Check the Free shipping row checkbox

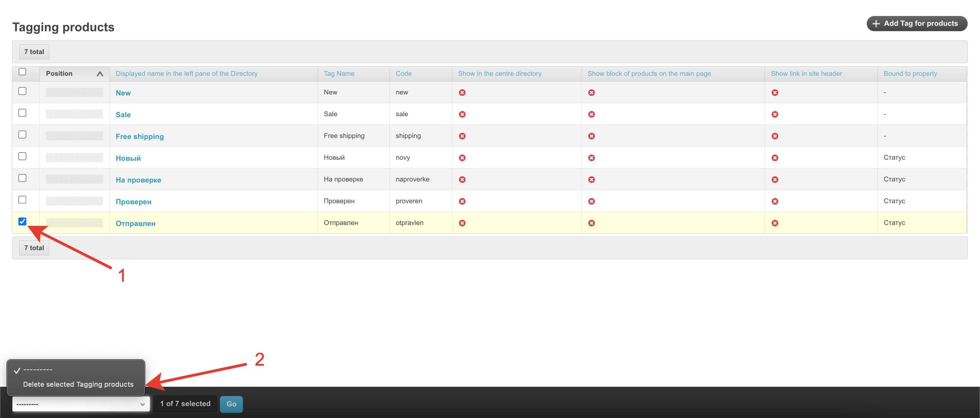click(22, 135)
